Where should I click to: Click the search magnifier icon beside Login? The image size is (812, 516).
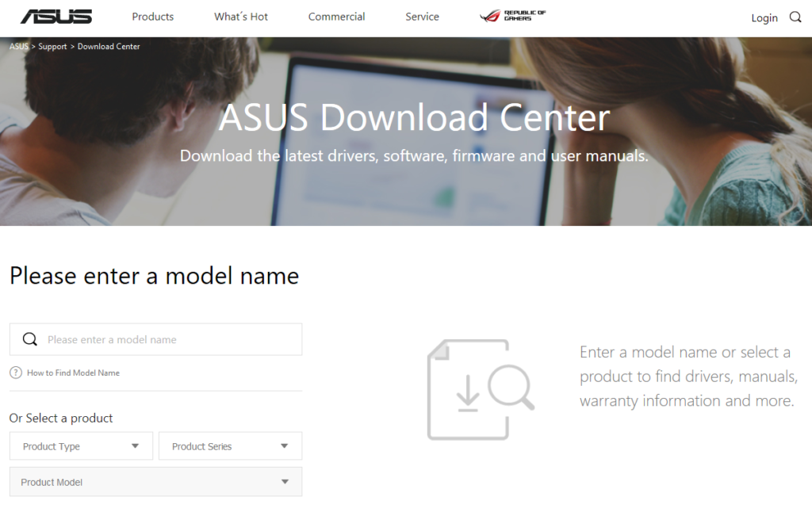click(x=795, y=17)
